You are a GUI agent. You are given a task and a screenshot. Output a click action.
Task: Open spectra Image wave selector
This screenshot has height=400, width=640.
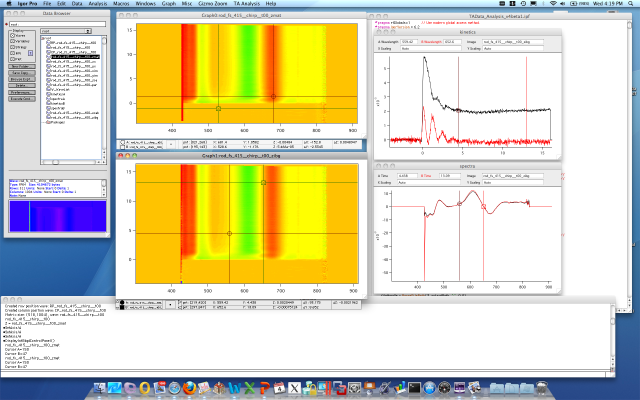point(513,176)
